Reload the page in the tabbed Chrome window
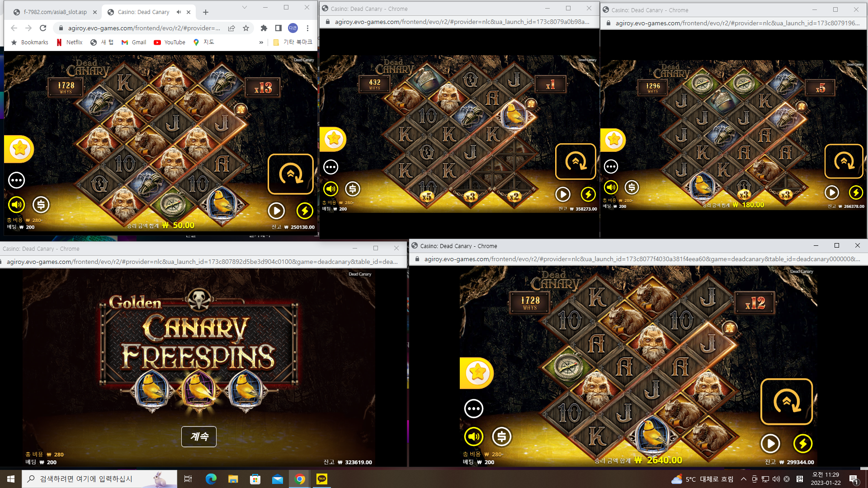 tap(43, 28)
